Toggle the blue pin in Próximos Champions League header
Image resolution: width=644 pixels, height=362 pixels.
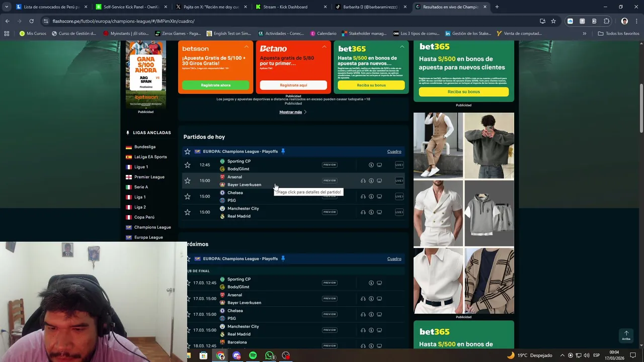tap(283, 258)
